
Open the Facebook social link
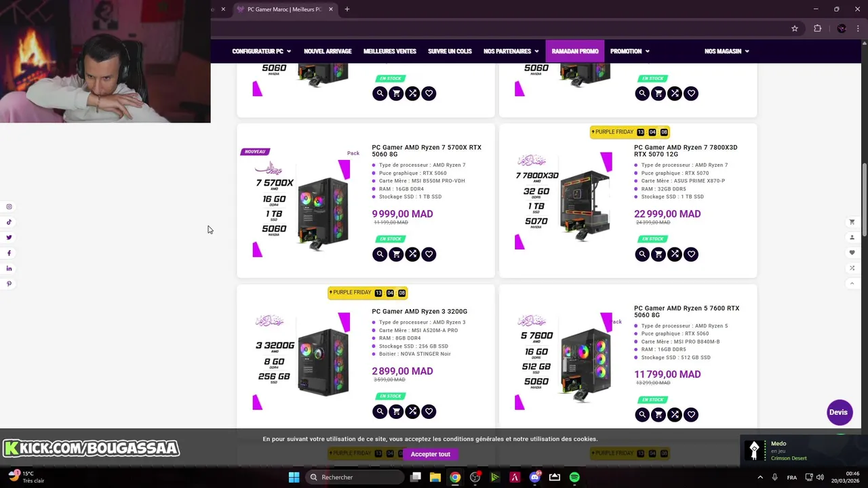(9, 253)
